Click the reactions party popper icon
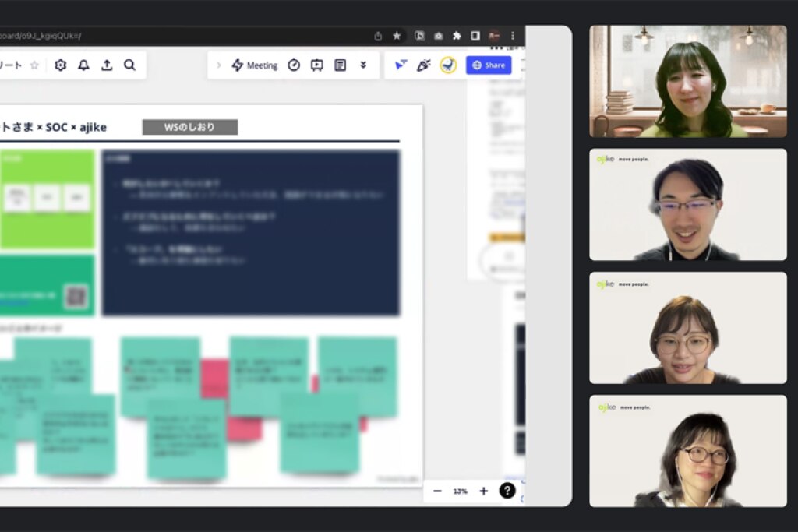The height and width of the screenshot is (532, 798). click(x=423, y=65)
